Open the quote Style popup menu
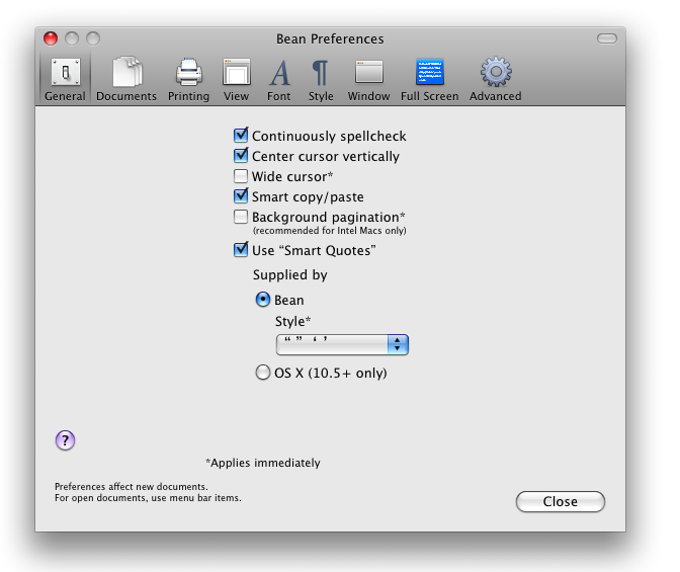 point(342,345)
